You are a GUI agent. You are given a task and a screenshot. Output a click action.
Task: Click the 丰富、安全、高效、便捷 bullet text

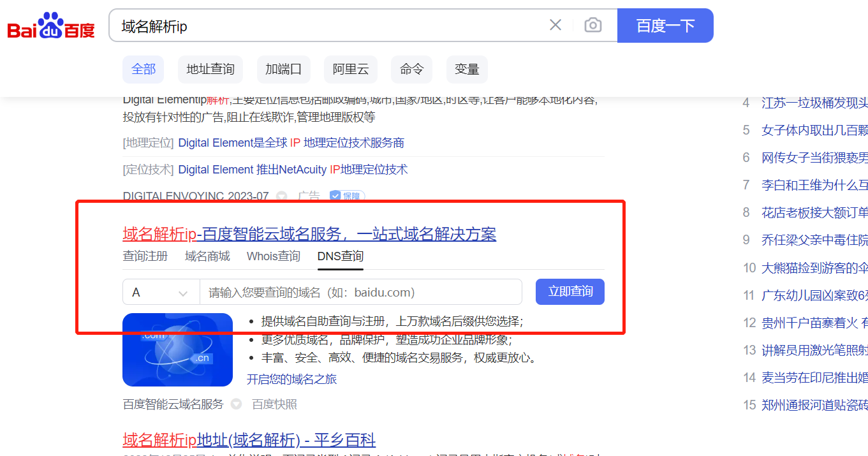tap(399, 358)
